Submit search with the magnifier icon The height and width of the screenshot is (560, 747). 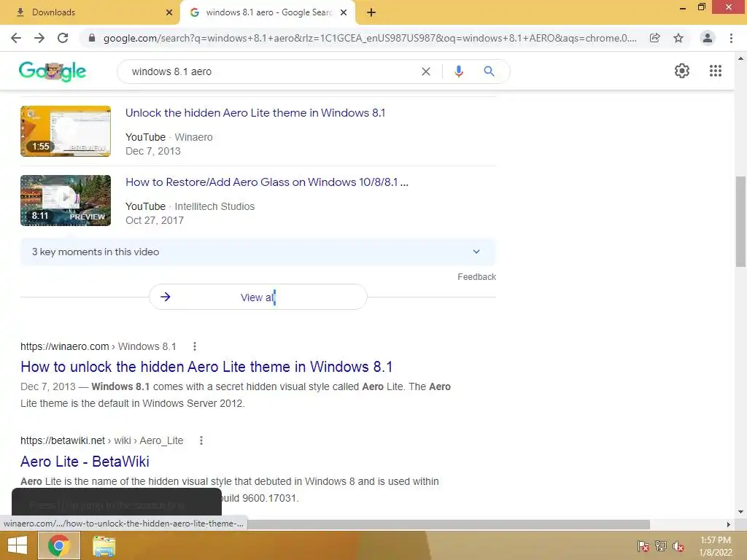tap(489, 71)
